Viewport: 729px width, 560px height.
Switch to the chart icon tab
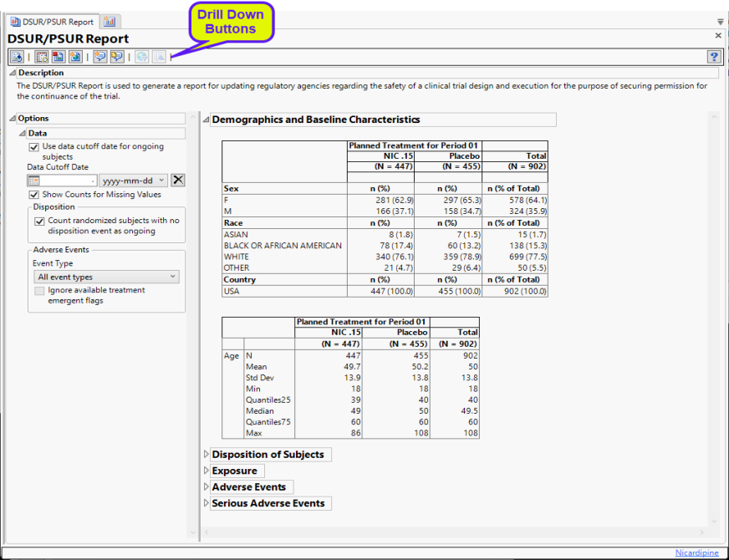(x=110, y=21)
